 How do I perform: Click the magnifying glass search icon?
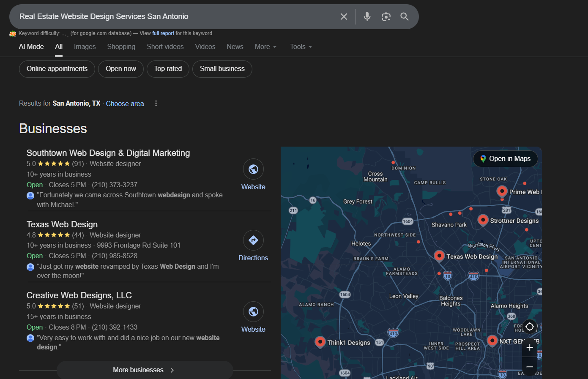[405, 16]
